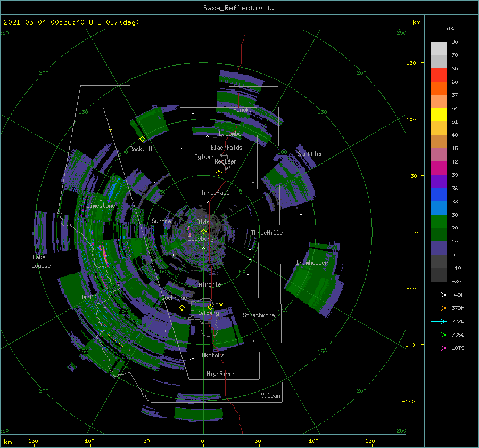Select the yellow diamond marker near RockyMH
Image resolution: width=479 pixels, height=448 pixels.
(142, 139)
